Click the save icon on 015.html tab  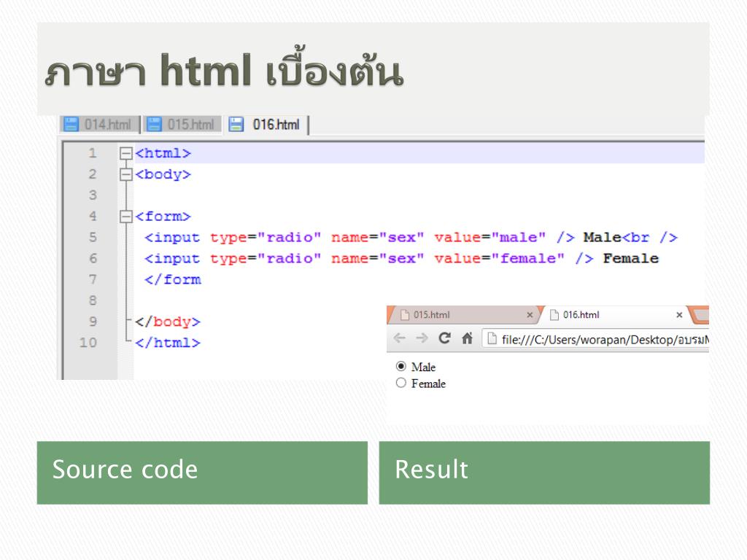pos(154,124)
